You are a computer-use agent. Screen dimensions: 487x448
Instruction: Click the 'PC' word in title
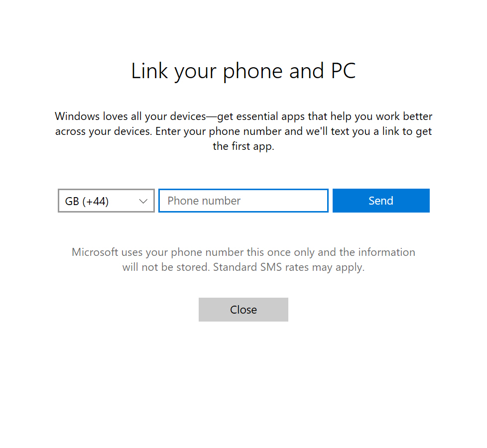(344, 71)
